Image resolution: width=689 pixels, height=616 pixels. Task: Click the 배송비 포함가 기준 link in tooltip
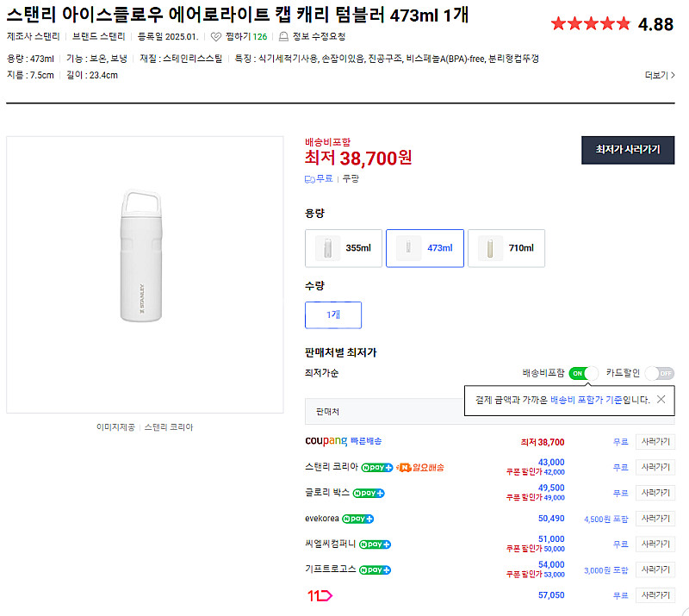[587, 400]
